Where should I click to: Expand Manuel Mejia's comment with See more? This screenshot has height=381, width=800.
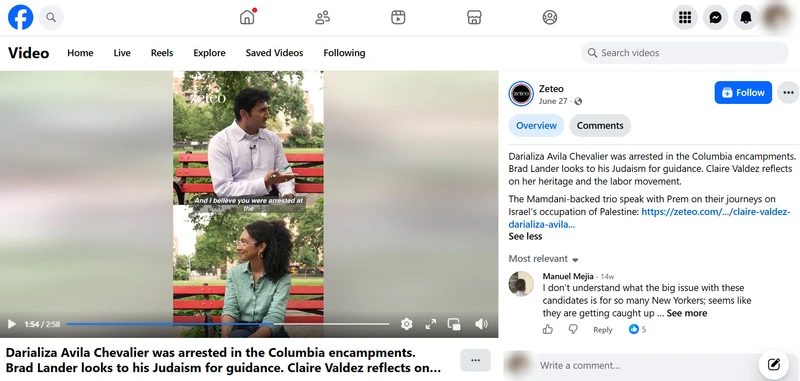tap(687, 313)
